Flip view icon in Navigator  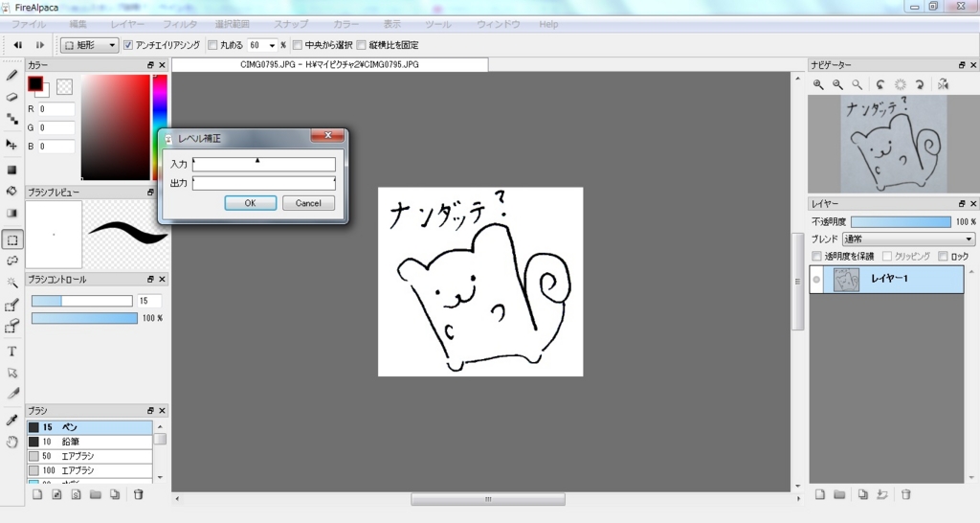click(x=943, y=84)
